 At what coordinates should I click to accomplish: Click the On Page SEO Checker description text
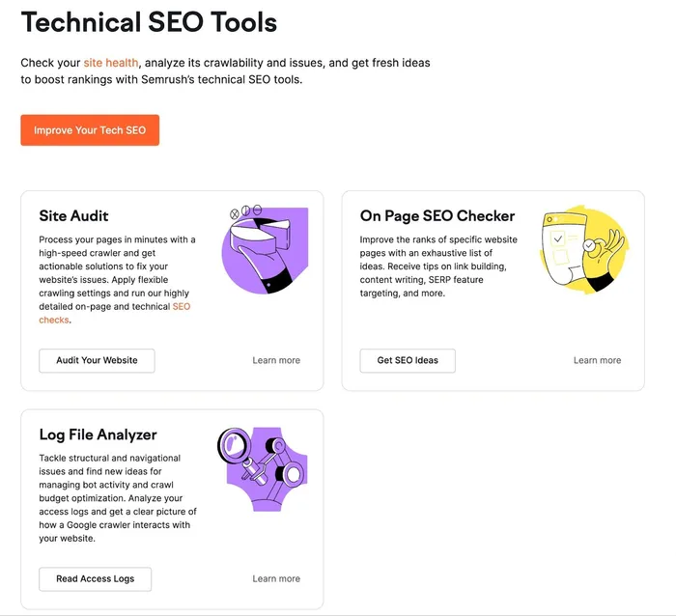click(439, 266)
